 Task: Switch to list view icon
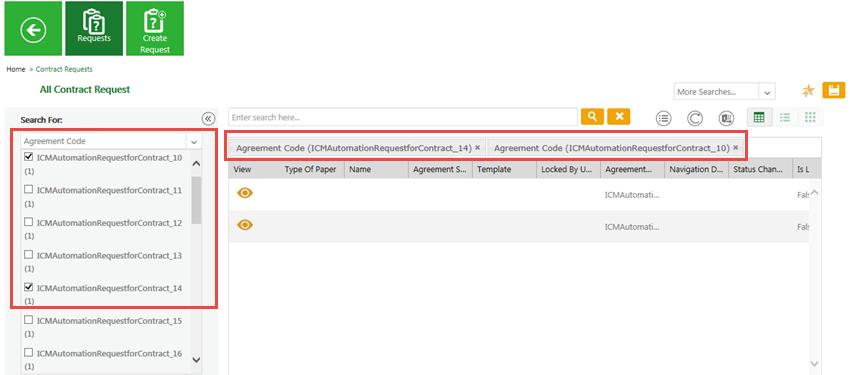point(784,117)
